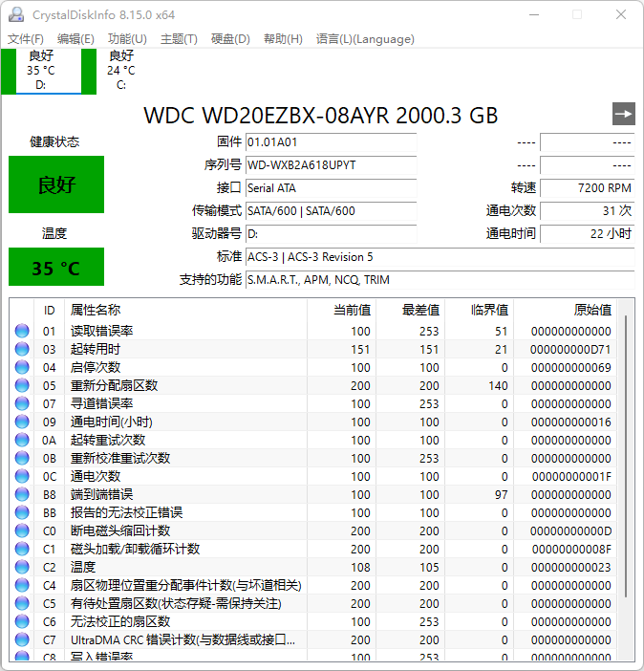Viewport: 644px width, 671px height.
Task: Click the SMART list vertical scrollbar
Action: click(x=626, y=456)
